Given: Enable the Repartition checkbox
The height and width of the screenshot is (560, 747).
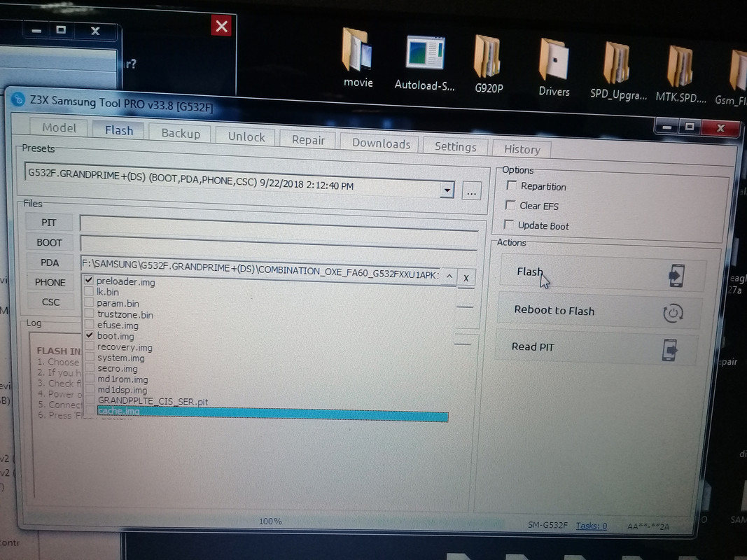Looking at the screenshot, I should click(512, 185).
